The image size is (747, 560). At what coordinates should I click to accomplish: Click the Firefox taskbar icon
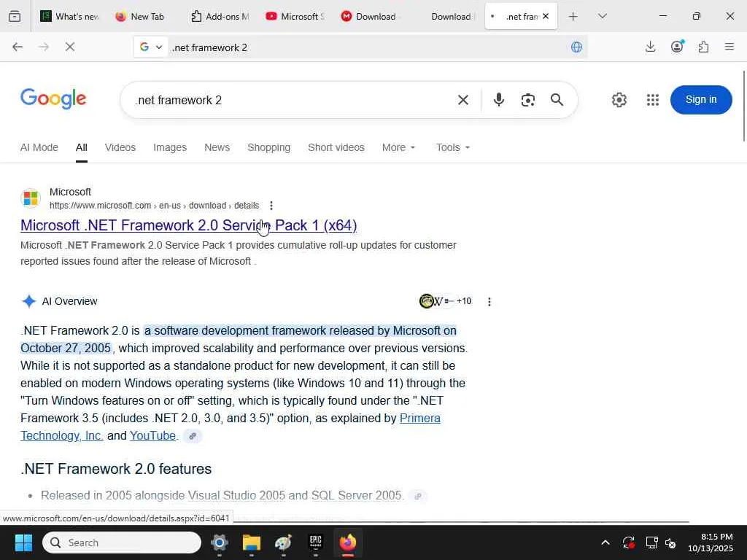coord(347,542)
